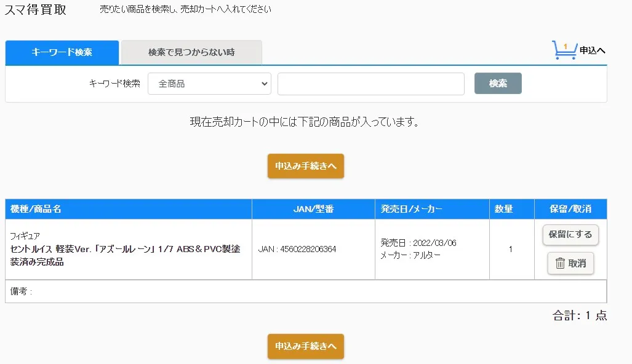Viewport: 632px width, 364px height.
Task: Click the trash icon on the 取消 button
Action: (561, 263)
